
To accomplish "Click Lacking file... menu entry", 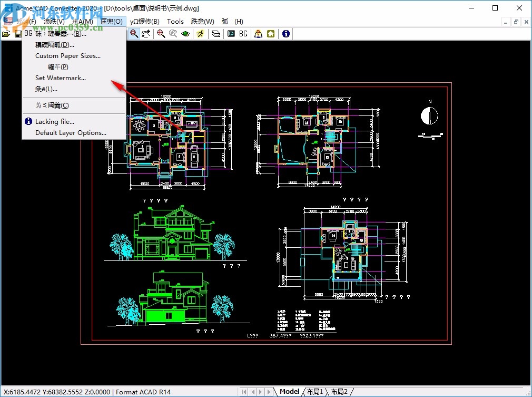I will (x=54, y=122).
